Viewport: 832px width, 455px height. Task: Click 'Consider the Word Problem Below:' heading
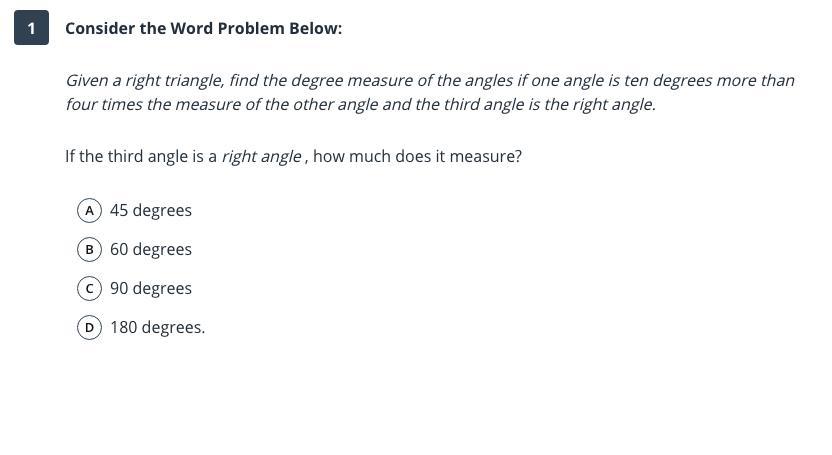(203, 28)
